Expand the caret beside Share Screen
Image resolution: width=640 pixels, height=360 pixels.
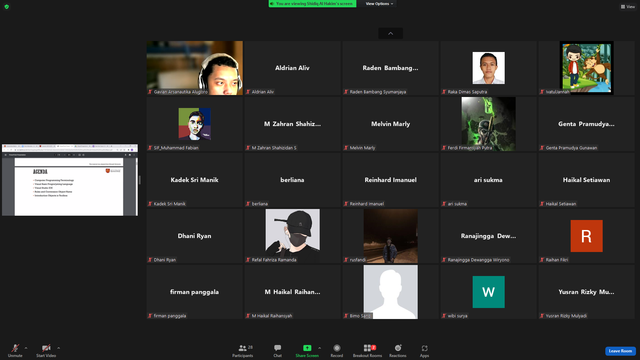320,348
